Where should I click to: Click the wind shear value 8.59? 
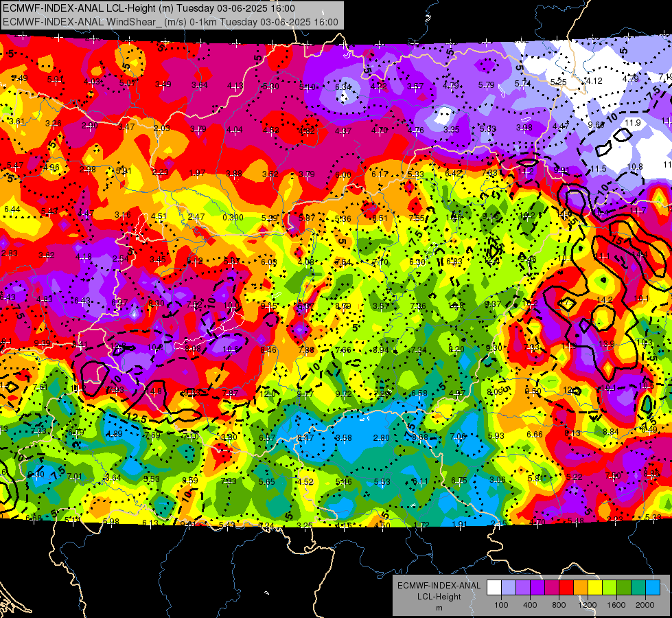pos(190,480)
